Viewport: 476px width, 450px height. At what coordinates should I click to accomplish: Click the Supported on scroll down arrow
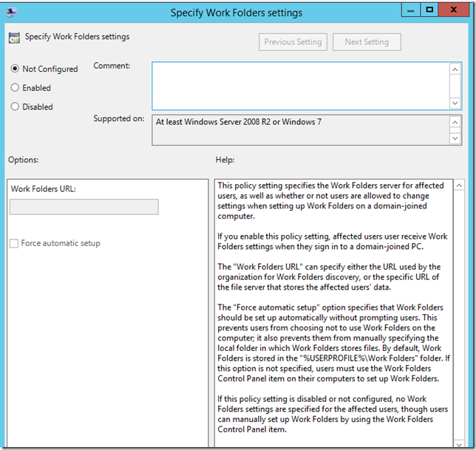click(x=455, y=137)
